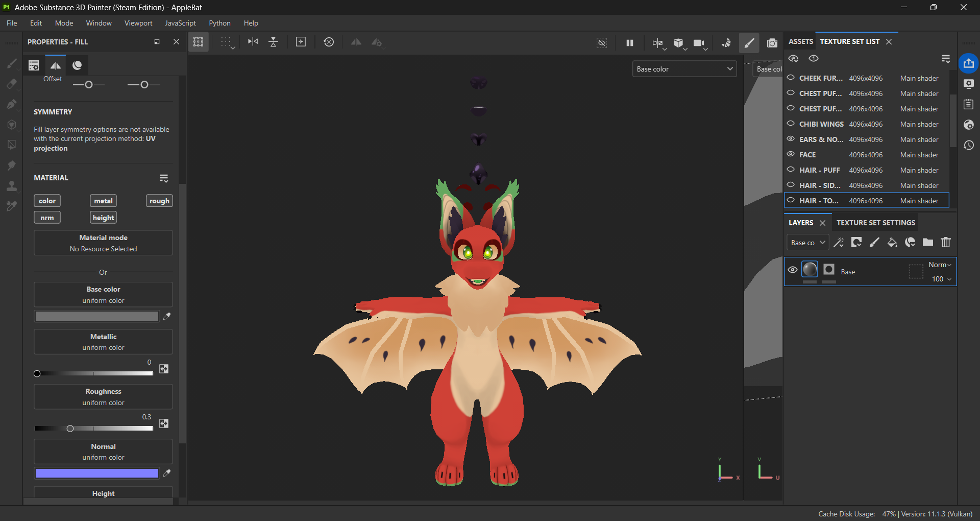This screenshot has height=521, width=980.
Task: Open the History clock icon in right dock
Action: pos(969,145)
